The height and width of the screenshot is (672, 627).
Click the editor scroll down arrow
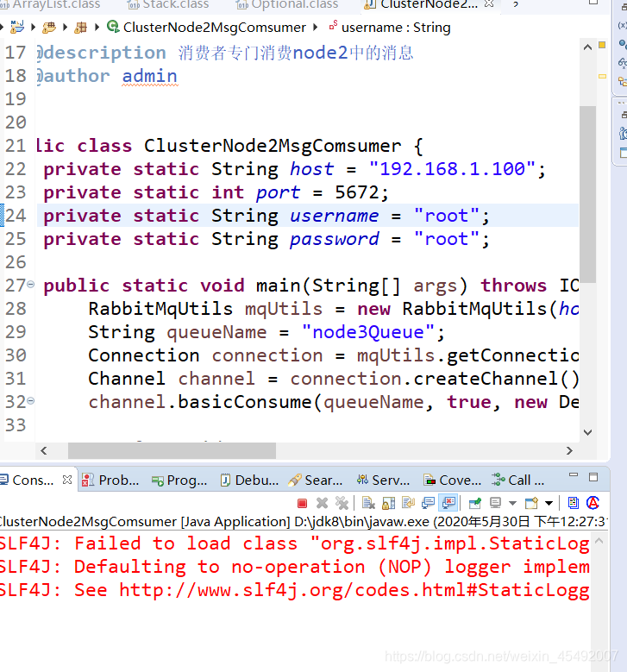tap(587, 432)
